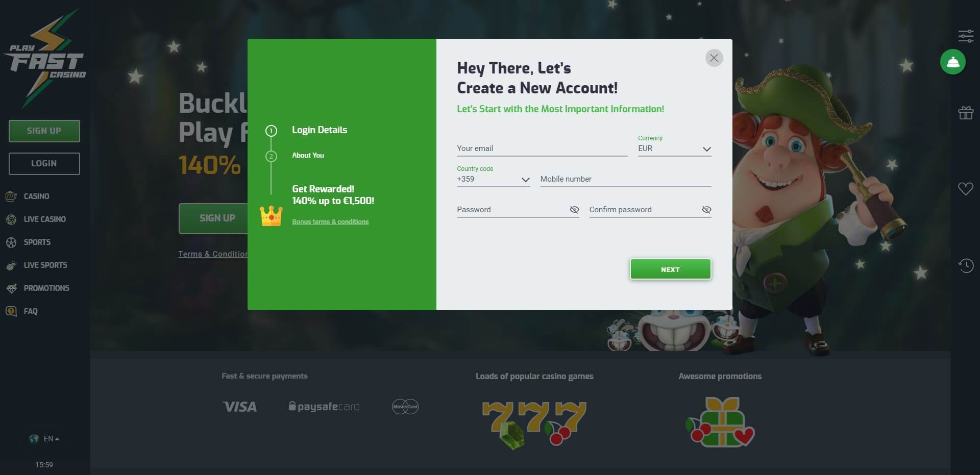Select the About You step
The width and height of the screenshot is (980, 475).
coord(308,156)
